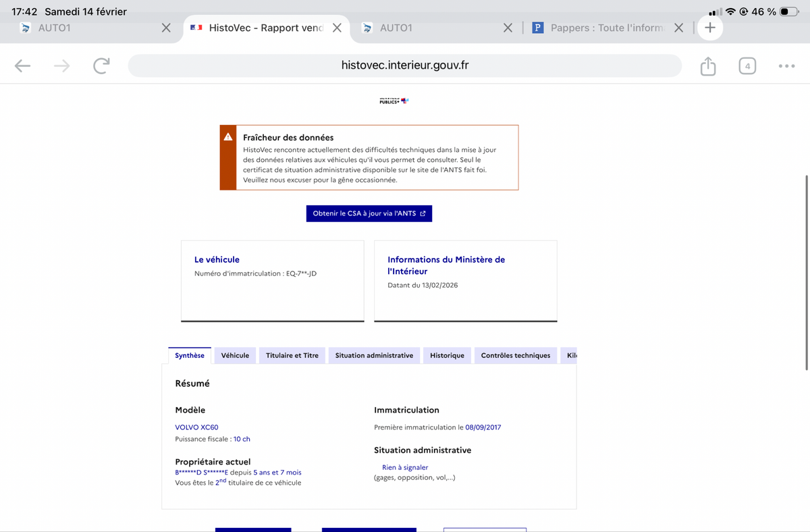Close the Pappers tab
The height and width of the screenshot is (532, 810).
point(678,28)
